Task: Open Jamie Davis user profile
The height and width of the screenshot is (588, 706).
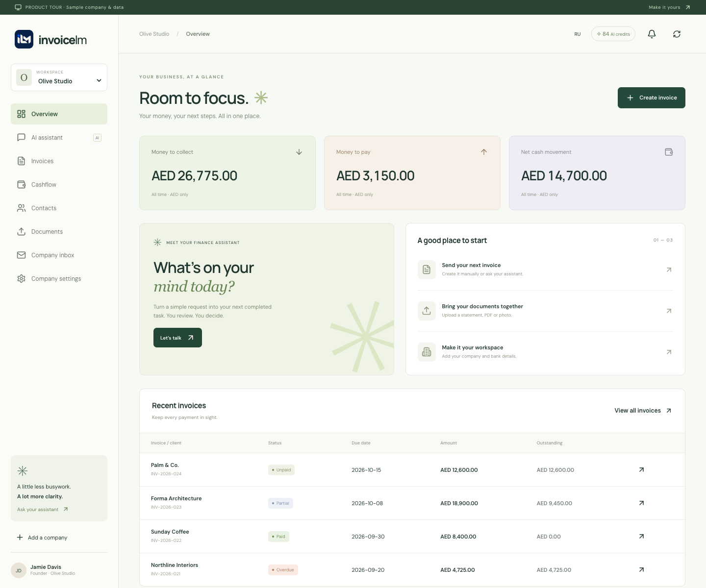Action: pyautogui.click(x=59, y=570)
